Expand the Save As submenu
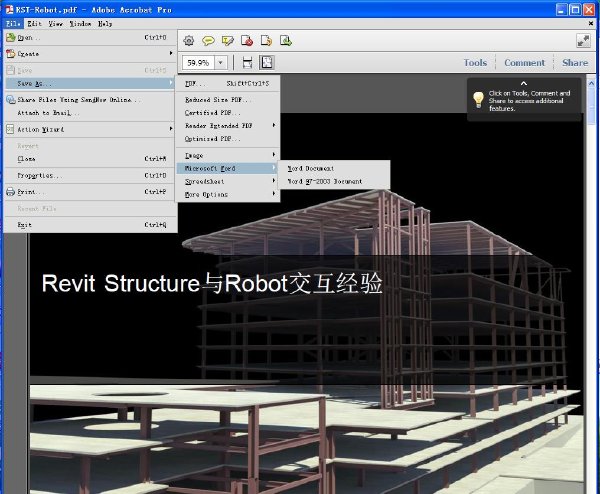Viewport: 600px width, 494px height. click(90, 83)
